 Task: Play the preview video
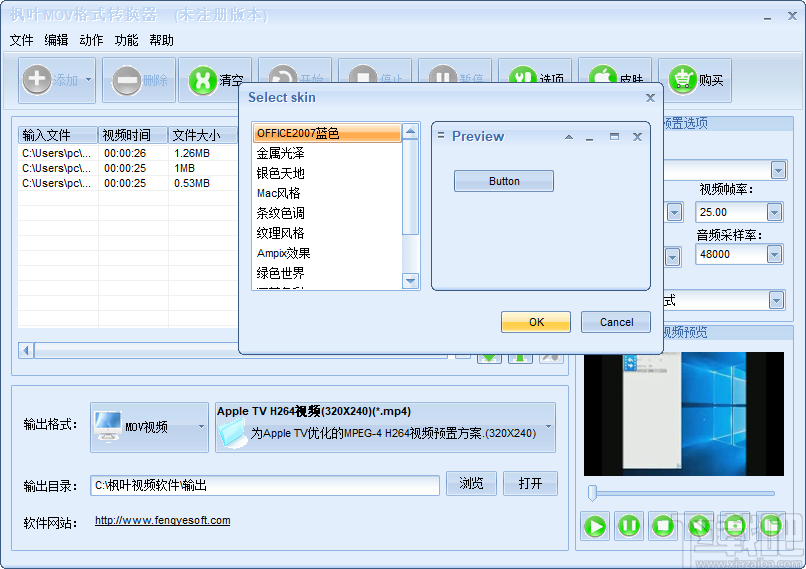coord(595,526)
